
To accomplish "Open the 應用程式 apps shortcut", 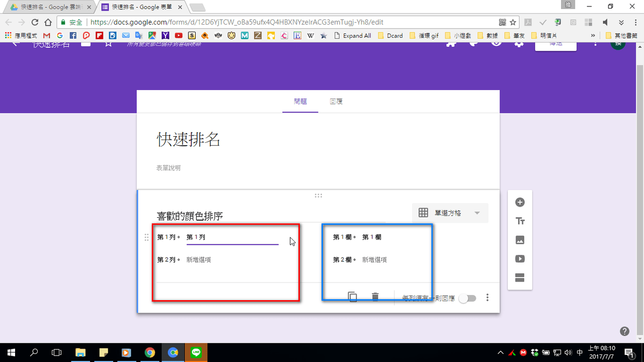I will [x=21, y=36].
